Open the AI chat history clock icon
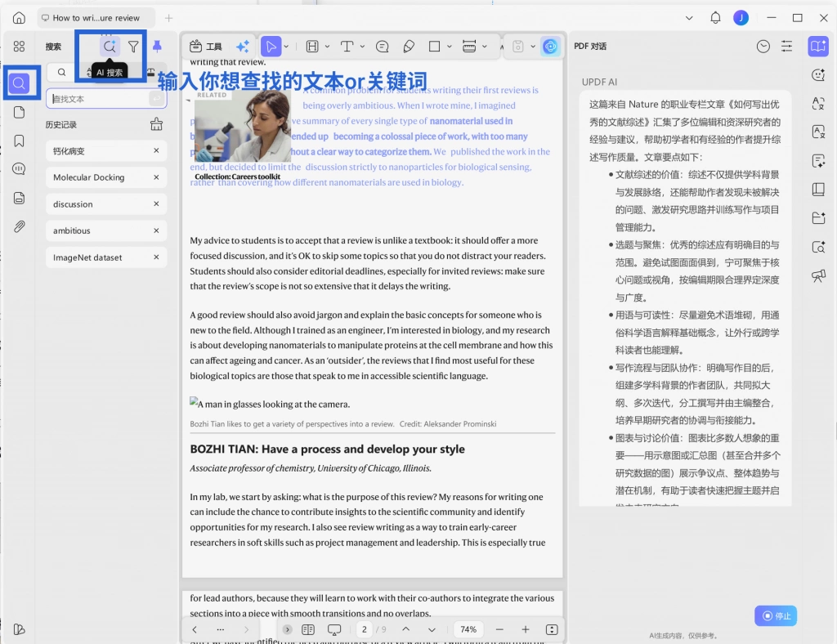This screenshot has height=644, width=837. [x=763, y=47]
